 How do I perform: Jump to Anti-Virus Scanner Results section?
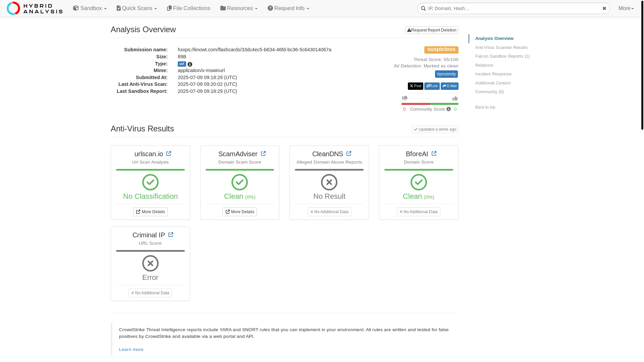[x=501, y=48]
